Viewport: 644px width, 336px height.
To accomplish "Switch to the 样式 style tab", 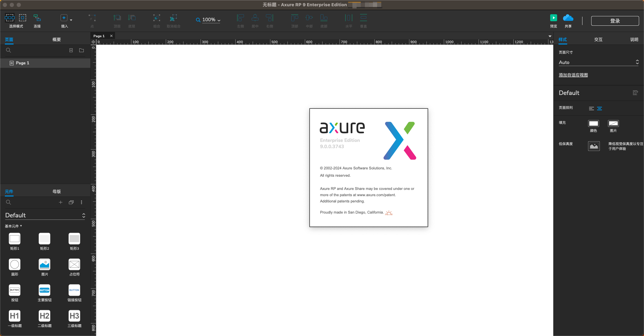I will click(563, 40).
